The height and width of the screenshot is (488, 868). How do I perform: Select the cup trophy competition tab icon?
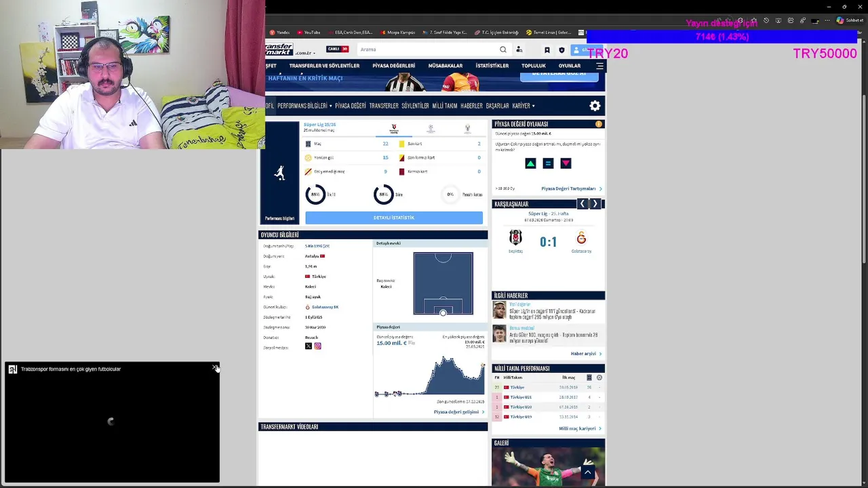[x=467, y=128]
